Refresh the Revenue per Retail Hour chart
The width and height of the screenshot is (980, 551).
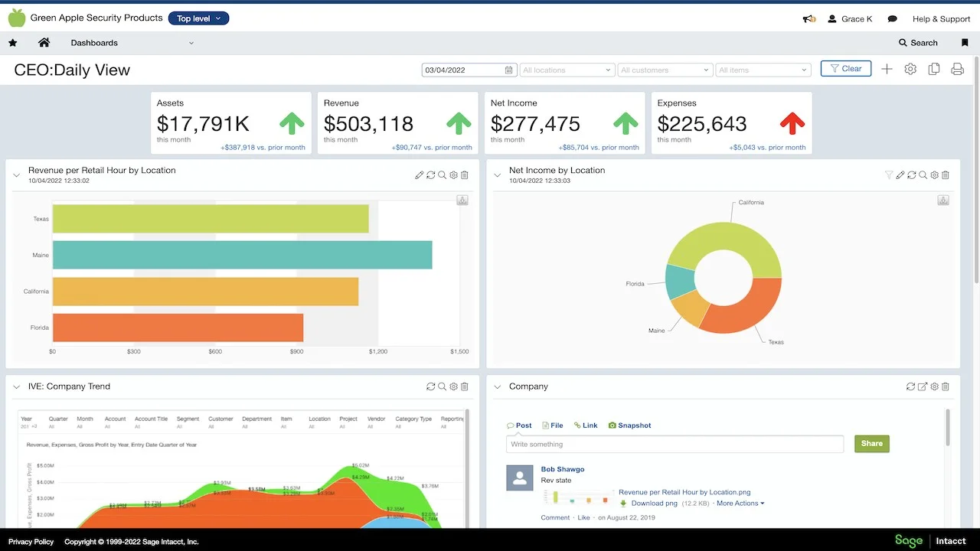click(x=430, y=174)
